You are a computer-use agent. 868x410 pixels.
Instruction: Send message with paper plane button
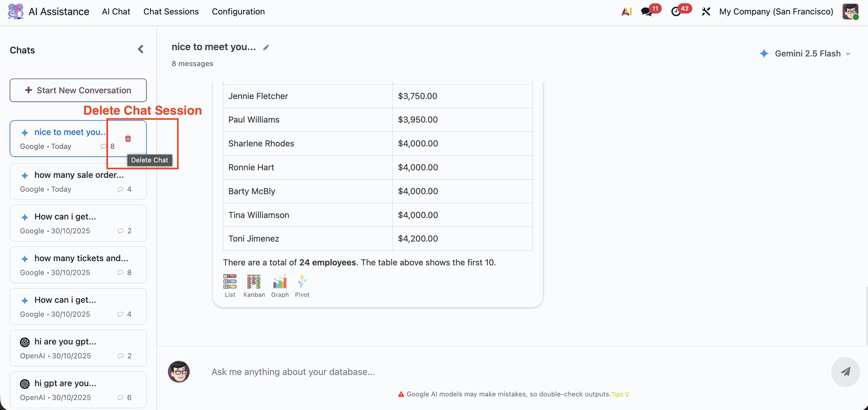(845, 372)
